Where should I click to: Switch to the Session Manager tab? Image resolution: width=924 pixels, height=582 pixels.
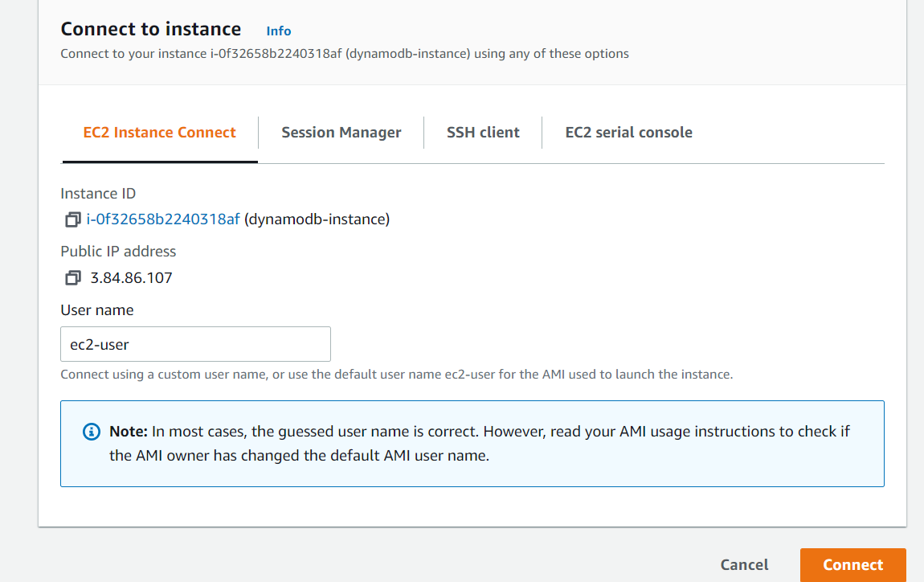(x=341, y=132)
